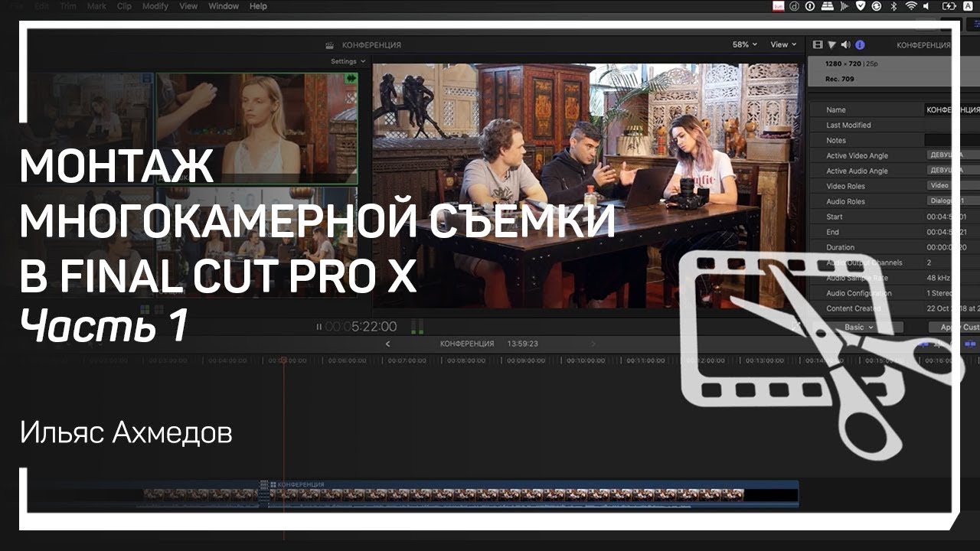Click the 00:12:00:00 ruler label
Screen dimensions: 980x551
coord(704,360)
